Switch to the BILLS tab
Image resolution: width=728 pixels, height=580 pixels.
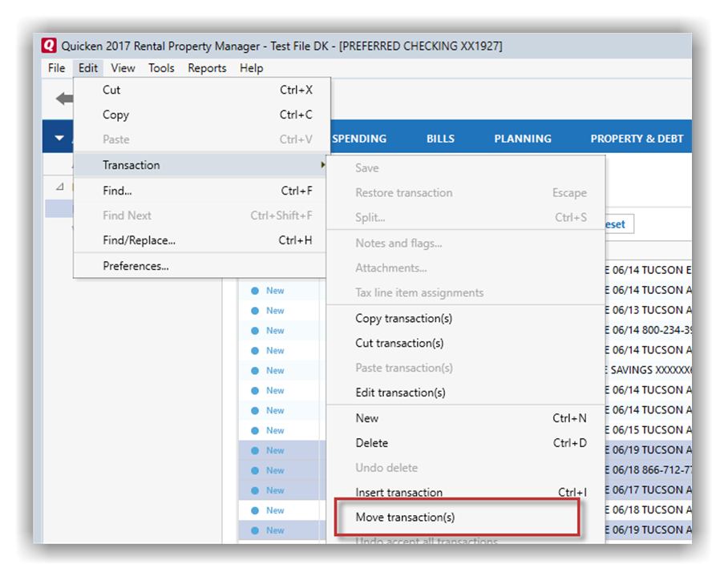440,139
